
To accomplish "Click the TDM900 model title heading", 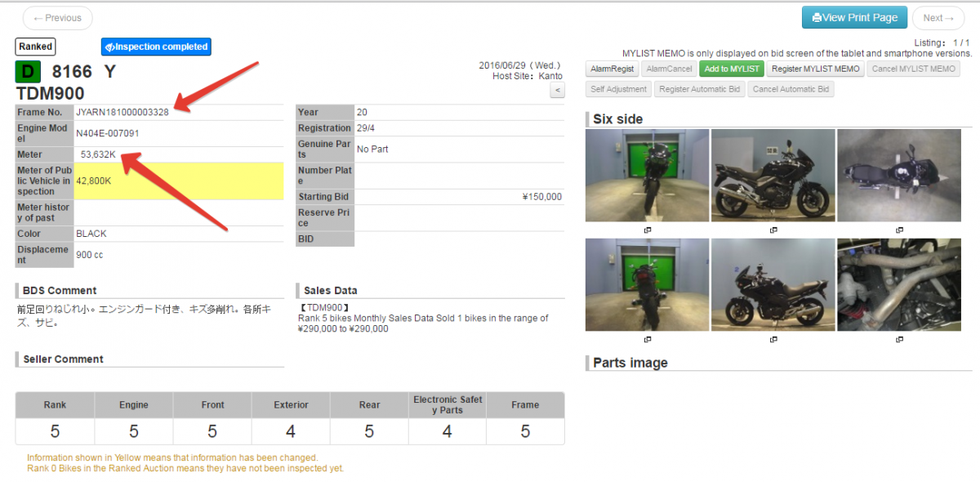I will click(51, 94).
